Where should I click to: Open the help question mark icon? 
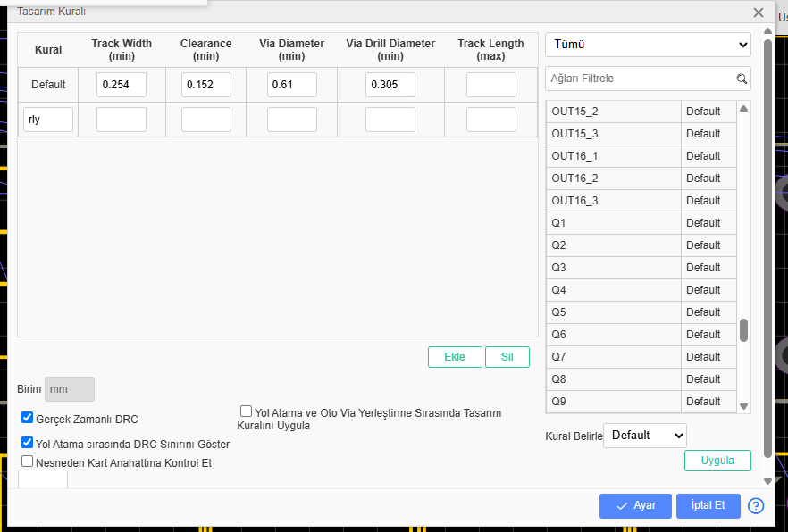755,506
